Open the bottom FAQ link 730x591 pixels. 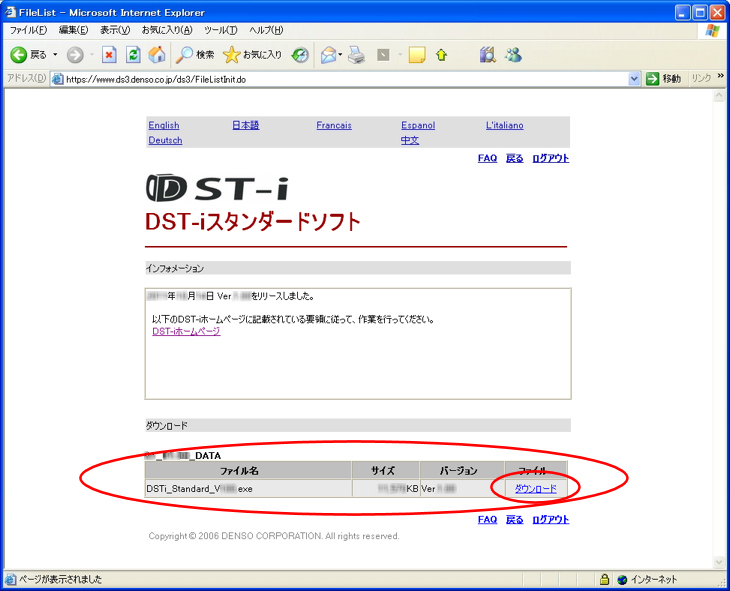click(x=487, y=519)
